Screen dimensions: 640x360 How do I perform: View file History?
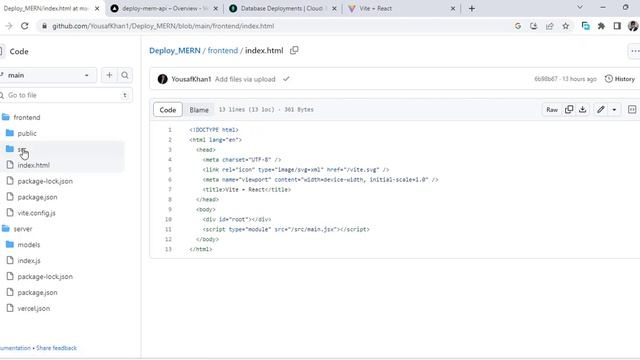[x=620, y=79]
